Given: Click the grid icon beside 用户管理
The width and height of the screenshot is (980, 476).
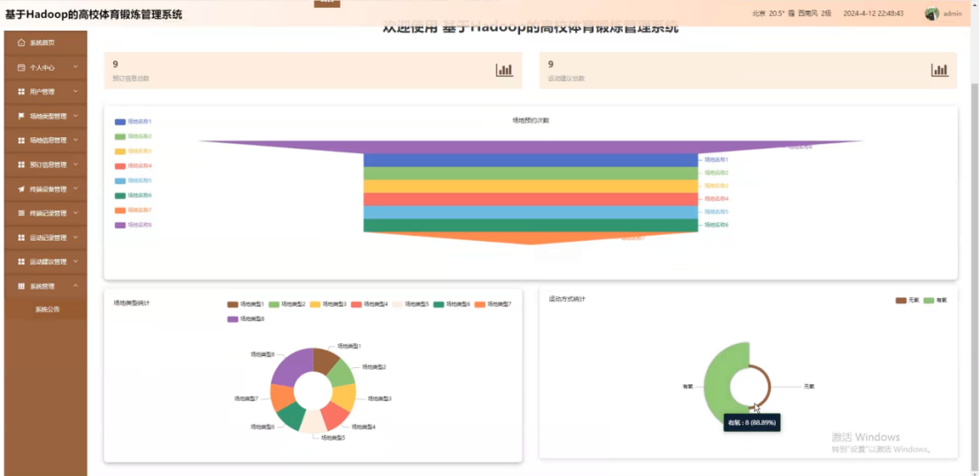Looking at the screenshot, I should click(x=21, y=91).
